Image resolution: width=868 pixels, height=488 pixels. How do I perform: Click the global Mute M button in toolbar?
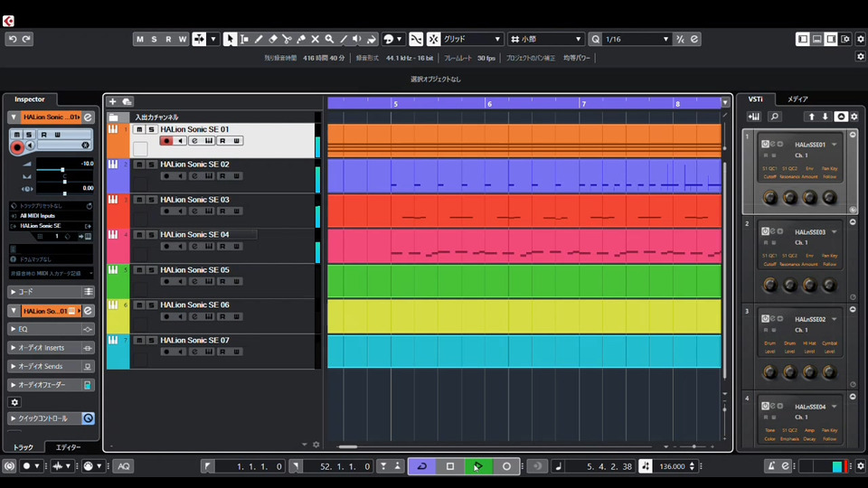pos(139,39)
